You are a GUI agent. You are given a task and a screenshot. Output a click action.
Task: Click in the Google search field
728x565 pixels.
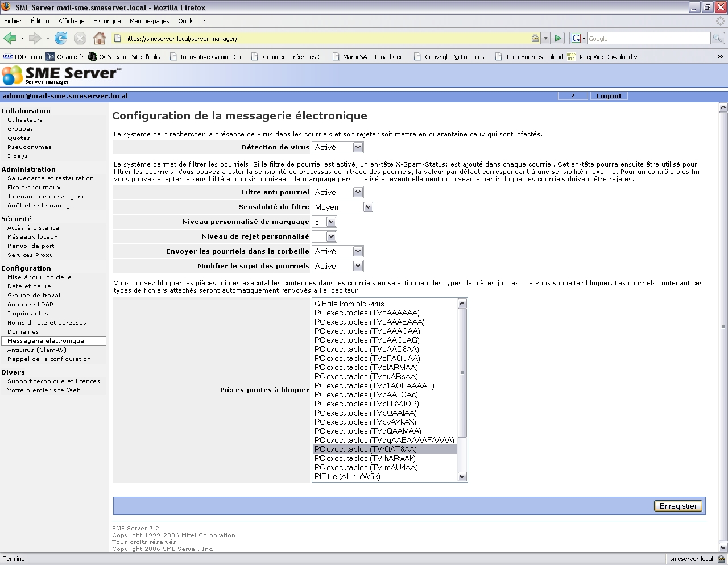648,38
